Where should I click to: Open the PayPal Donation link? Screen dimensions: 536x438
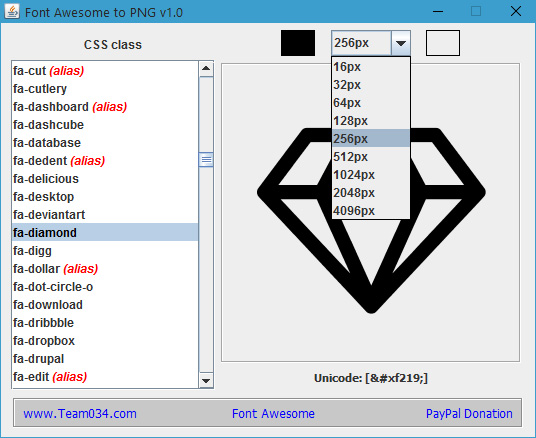(469, 414)
